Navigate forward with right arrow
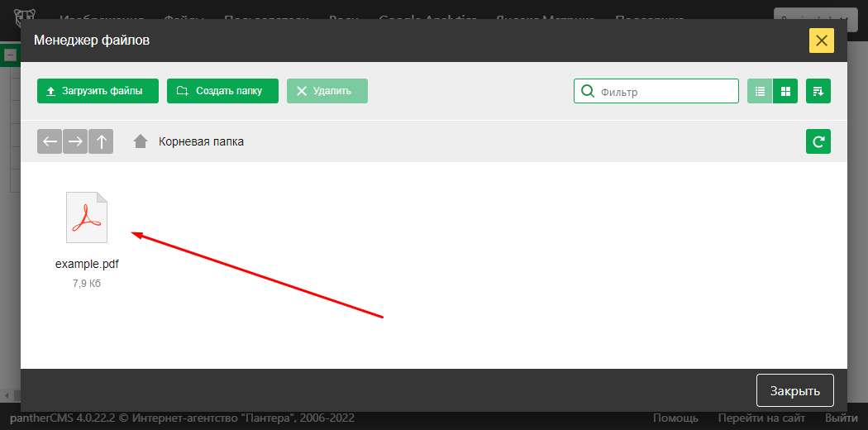Screen dimensions: 868x430 tap(75, 141)
